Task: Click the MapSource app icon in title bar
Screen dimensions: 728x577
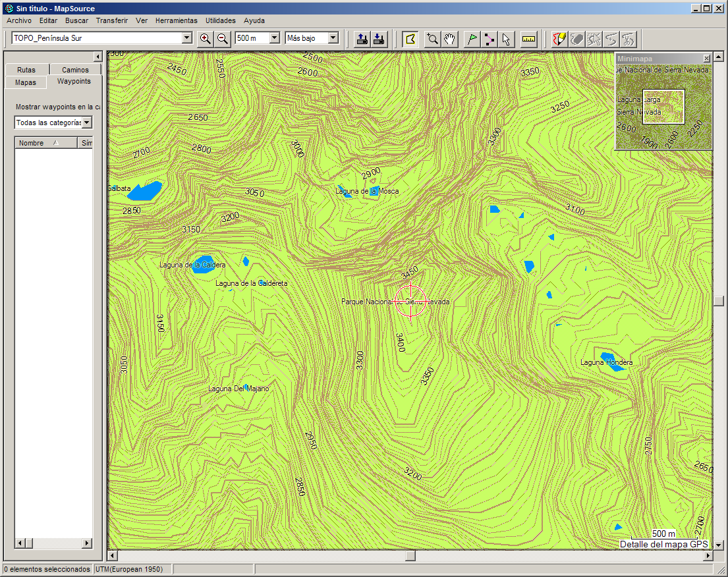Action: [x=9, y=9]
